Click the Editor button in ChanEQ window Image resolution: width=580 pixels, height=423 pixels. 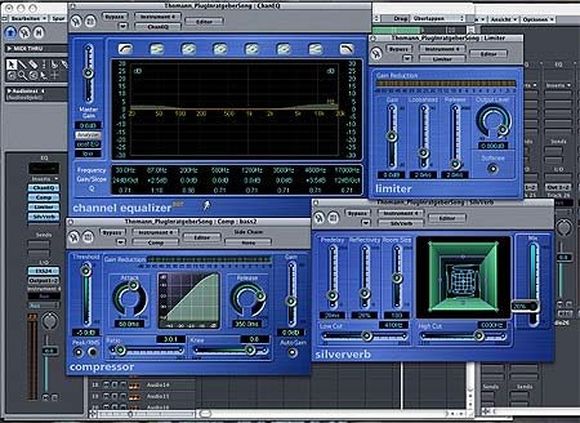tap(204, 21)
